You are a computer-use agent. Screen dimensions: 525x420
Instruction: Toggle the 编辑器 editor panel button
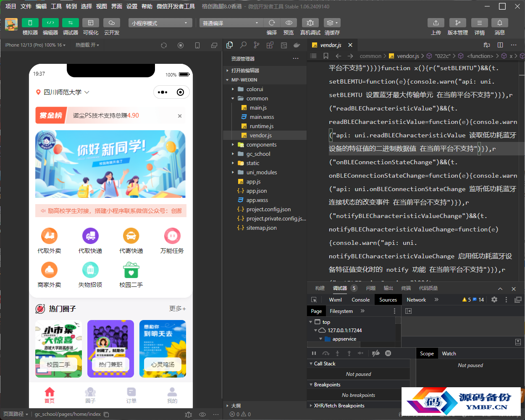tap(50, 23)
